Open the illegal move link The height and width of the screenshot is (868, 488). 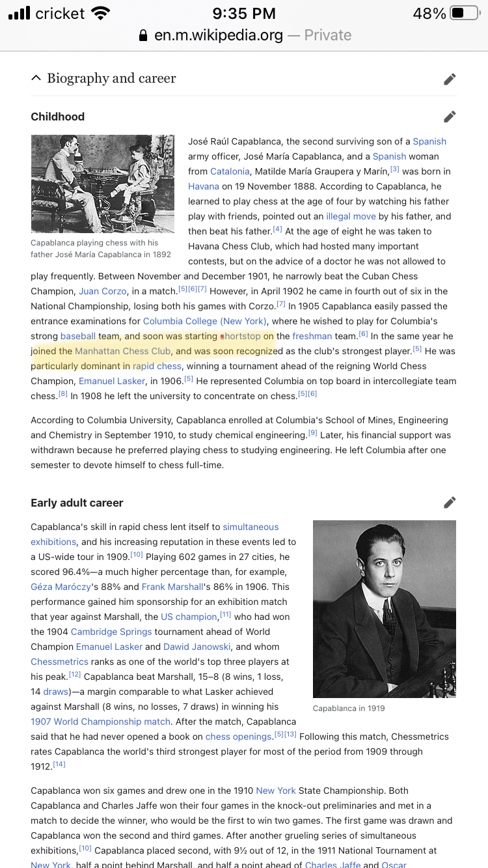(351, 216)
